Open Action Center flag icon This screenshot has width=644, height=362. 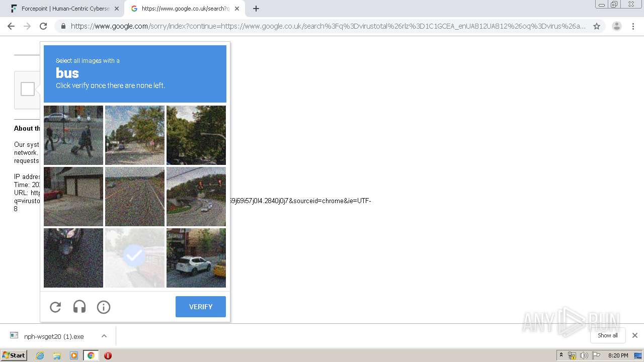(596, 355)
